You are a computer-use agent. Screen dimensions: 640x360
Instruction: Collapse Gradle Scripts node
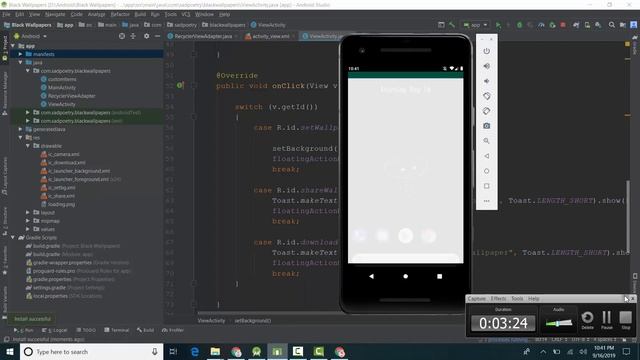click(13, 238)
